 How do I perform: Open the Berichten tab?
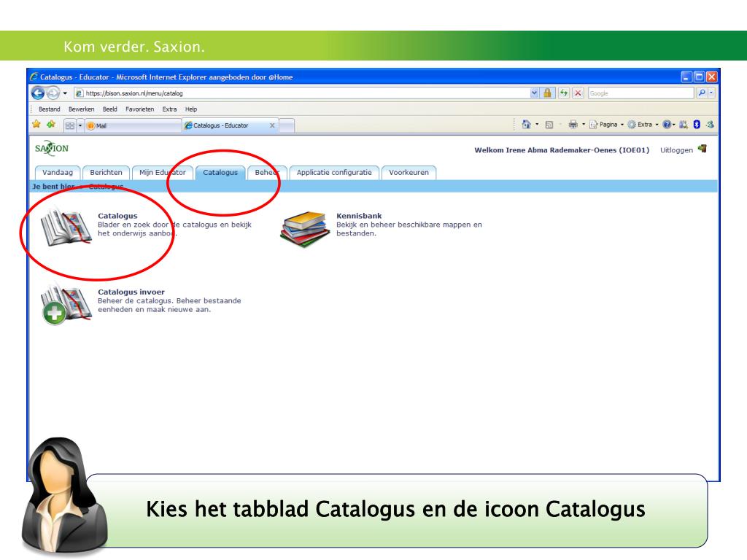click(106, 172)
